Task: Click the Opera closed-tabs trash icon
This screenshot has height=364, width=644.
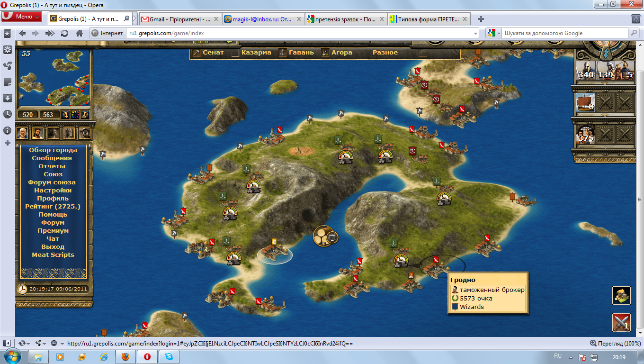Action: tap(636, 19)
